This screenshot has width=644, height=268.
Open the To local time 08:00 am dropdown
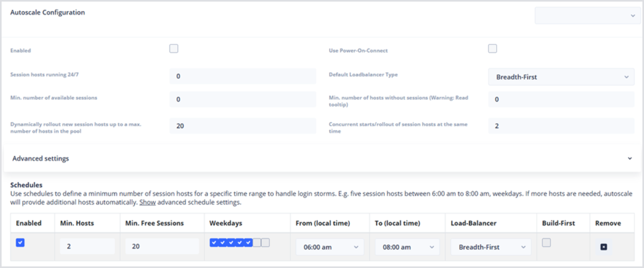coord(407,247)
